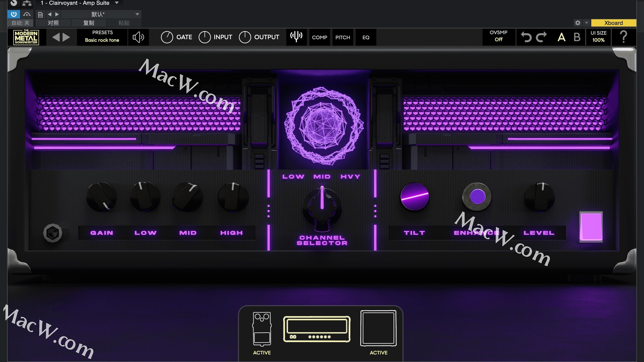Open the UI SIZE 100% selector
This screenshot has width=644, height=362.
pyautogui.click(x=598, y=37)
